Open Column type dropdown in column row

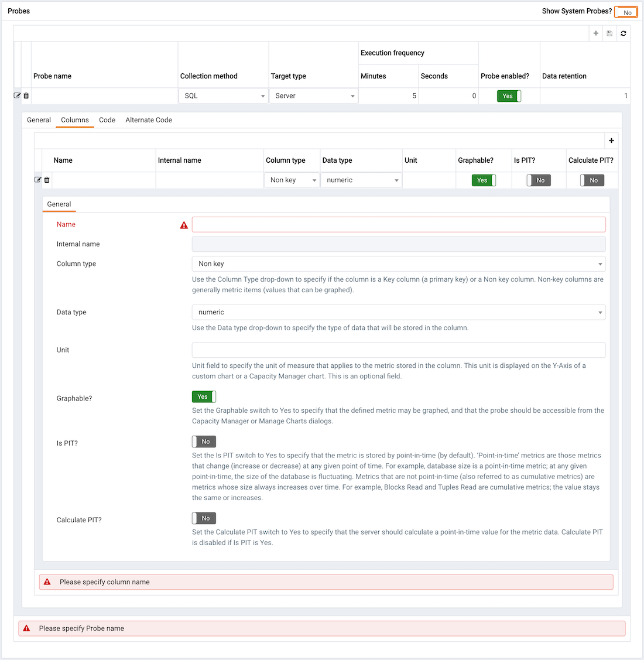coord(292,180)
